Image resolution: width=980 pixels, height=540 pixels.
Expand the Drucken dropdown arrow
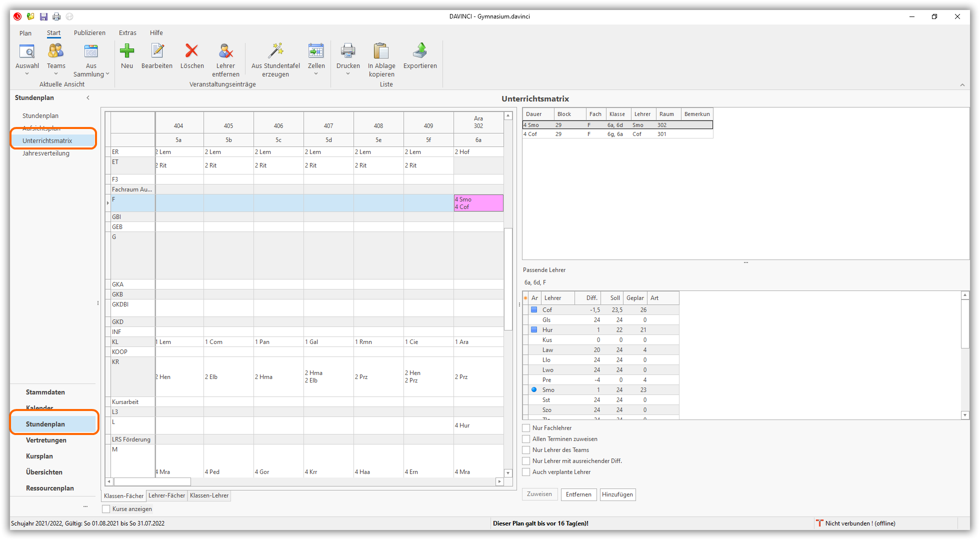348,73
